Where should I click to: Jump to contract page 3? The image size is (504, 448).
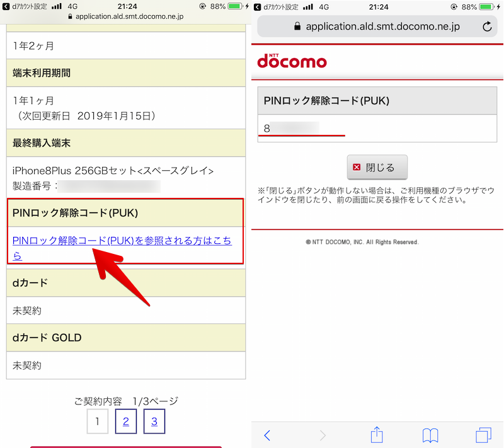(154, 422)
